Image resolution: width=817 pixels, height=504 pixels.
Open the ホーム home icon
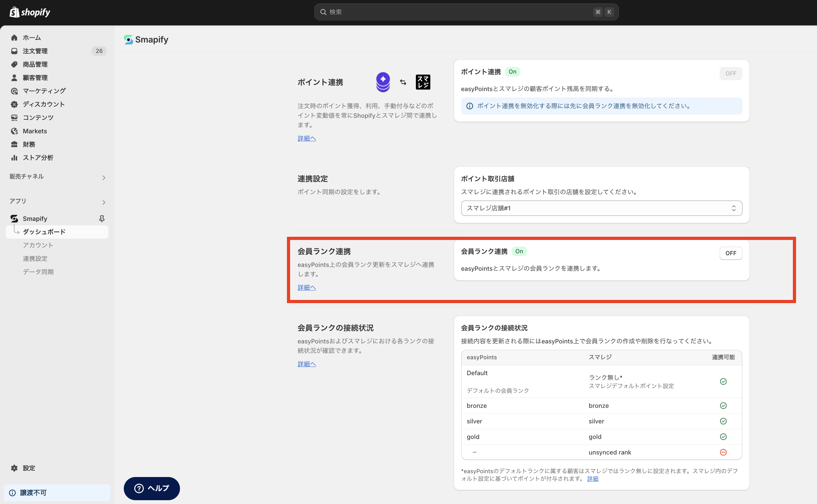pos(14,38)
